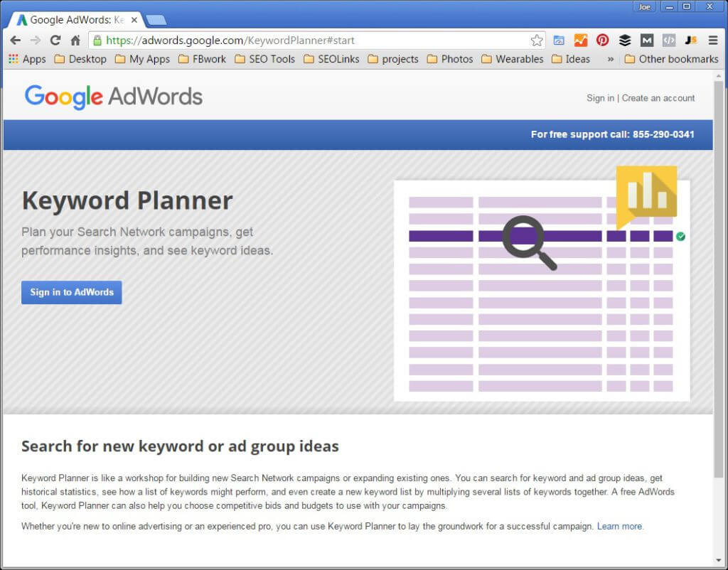Click the URL address bar
The height and width of the screenshot is (570, 728).
tap(316, 41)
